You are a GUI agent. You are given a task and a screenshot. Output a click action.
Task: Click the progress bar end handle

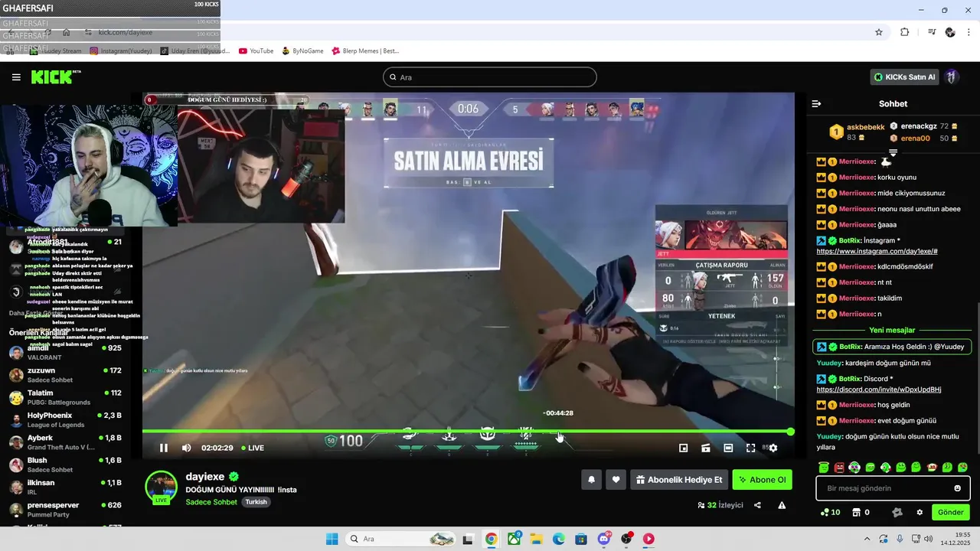pyautogui.click(x=790, y=432)
